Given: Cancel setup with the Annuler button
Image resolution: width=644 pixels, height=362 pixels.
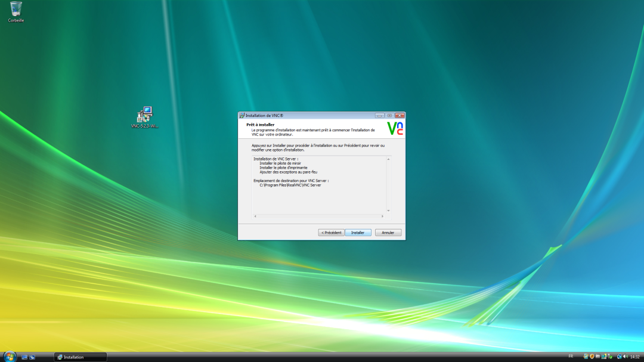Looking at the screenshot, I should [x=388, y=233].
